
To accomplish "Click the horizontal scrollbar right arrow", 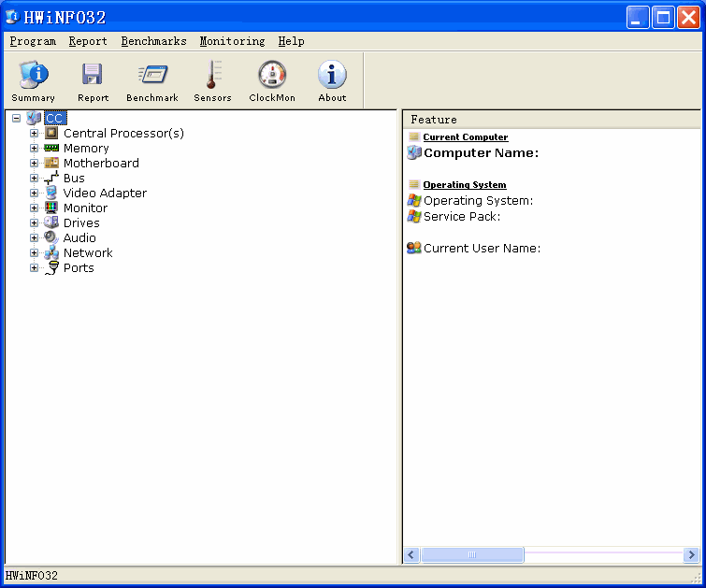I will pyautogui.click(x=691, y=555).
